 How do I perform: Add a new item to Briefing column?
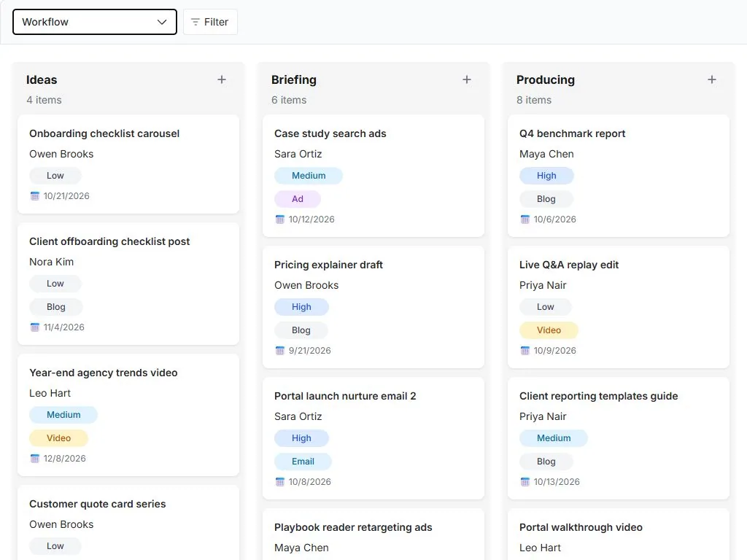pyautogui.click(x=467, y=79)
